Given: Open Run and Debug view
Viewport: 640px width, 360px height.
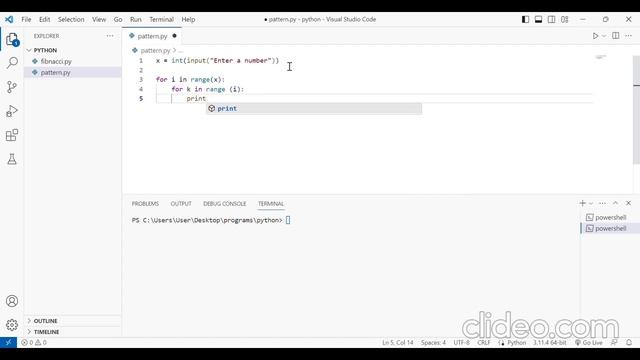Looking at the screenshot, I should tap(12, 111).
